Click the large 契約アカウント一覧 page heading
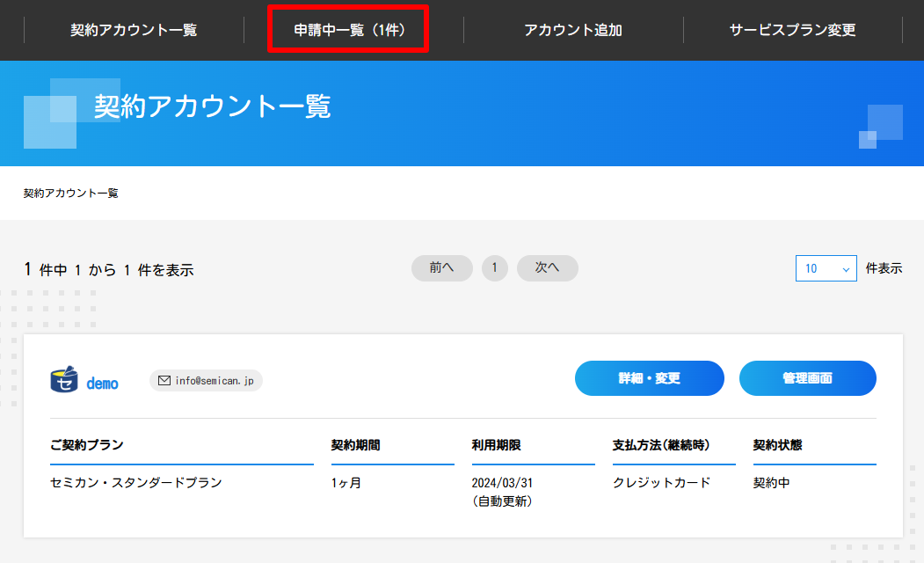Viewport: 924px width, 563px height. click(213, 106)
